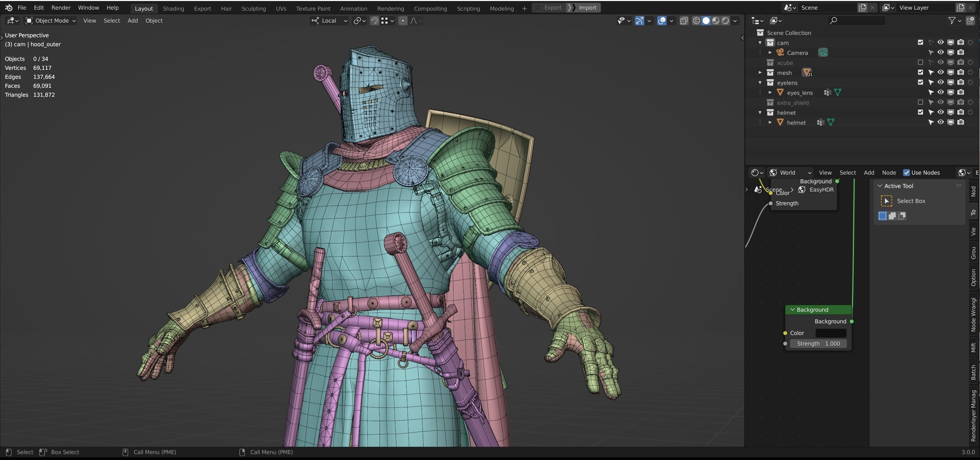Toggle selectability of eyelens collection
Image resolution: width=980 pixels, height=460 pixels.
point(930,82)
